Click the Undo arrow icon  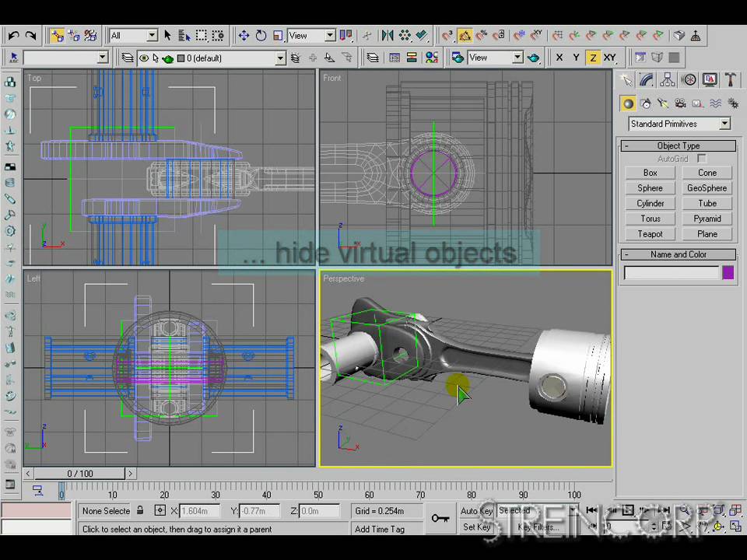[13, 36]
